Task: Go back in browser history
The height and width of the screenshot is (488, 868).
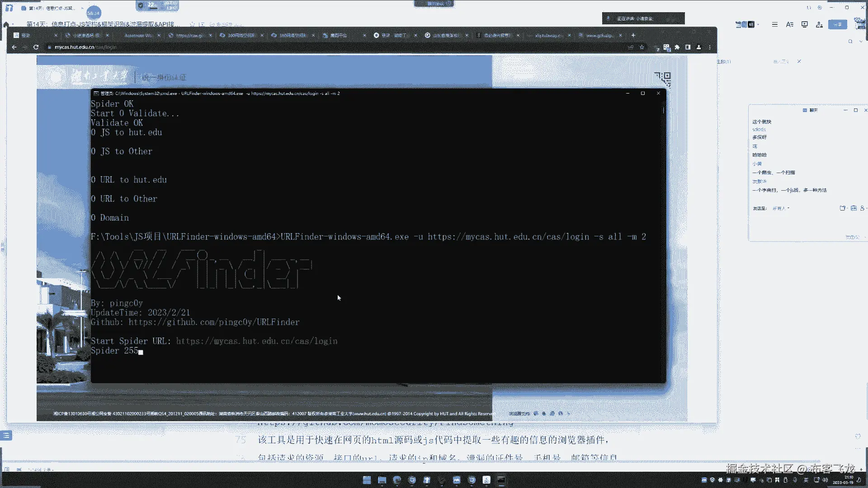Action: 14,47
